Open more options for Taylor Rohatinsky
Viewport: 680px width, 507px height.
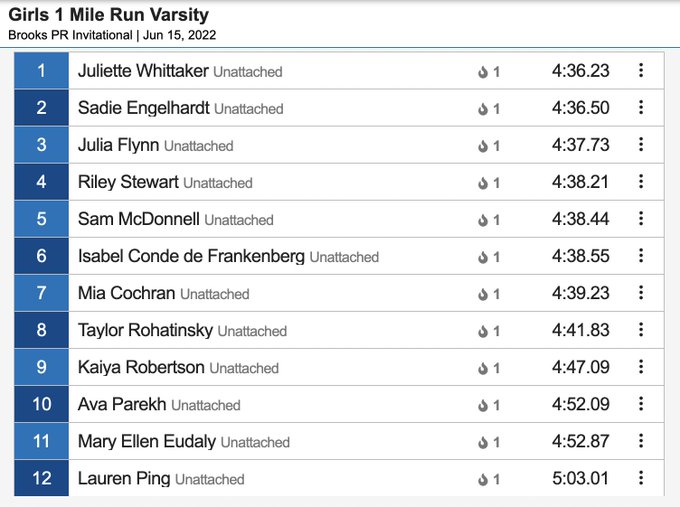click(x=641, y=330)
